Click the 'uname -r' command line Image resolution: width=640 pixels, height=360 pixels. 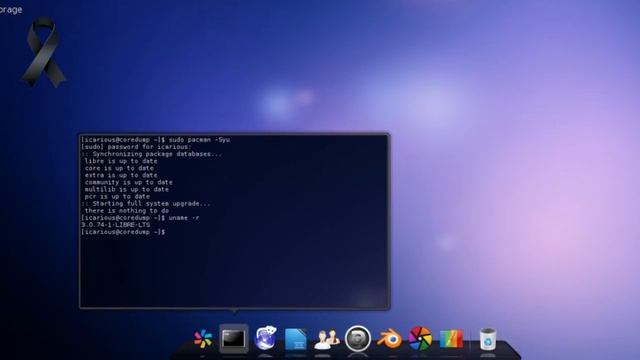coord(140,218)
